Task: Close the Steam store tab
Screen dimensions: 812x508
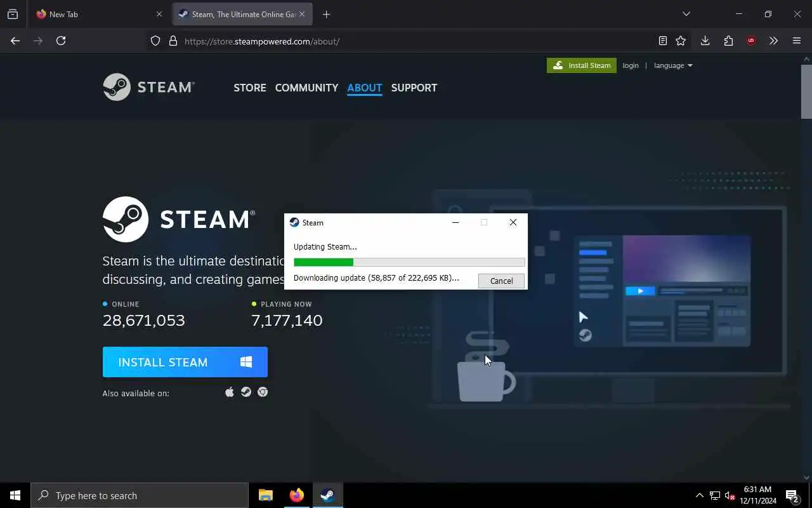Action: coord(302,14)
